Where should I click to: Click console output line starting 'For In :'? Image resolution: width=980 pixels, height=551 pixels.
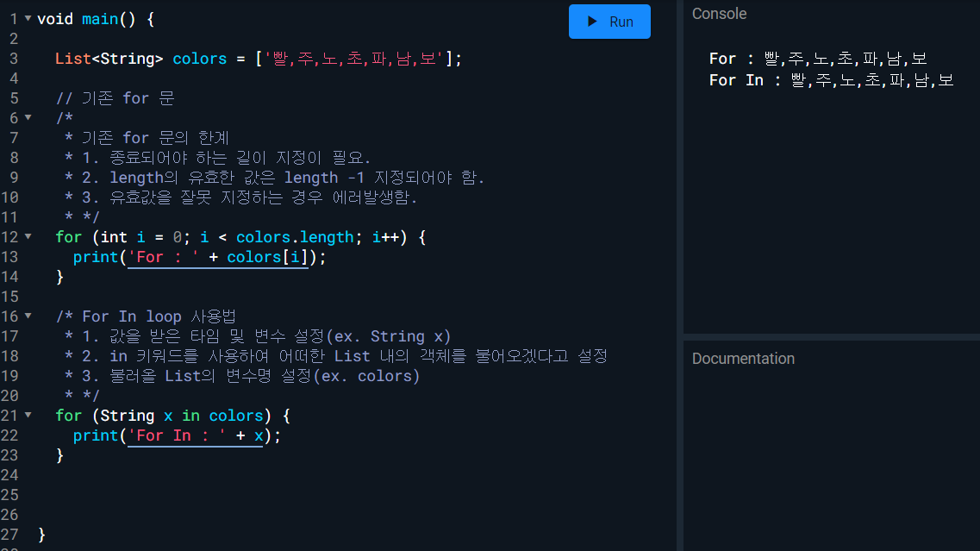point(831,80)
